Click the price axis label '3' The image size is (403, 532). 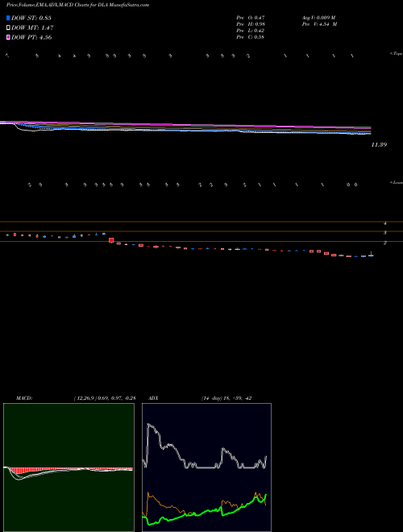[385, 233]
